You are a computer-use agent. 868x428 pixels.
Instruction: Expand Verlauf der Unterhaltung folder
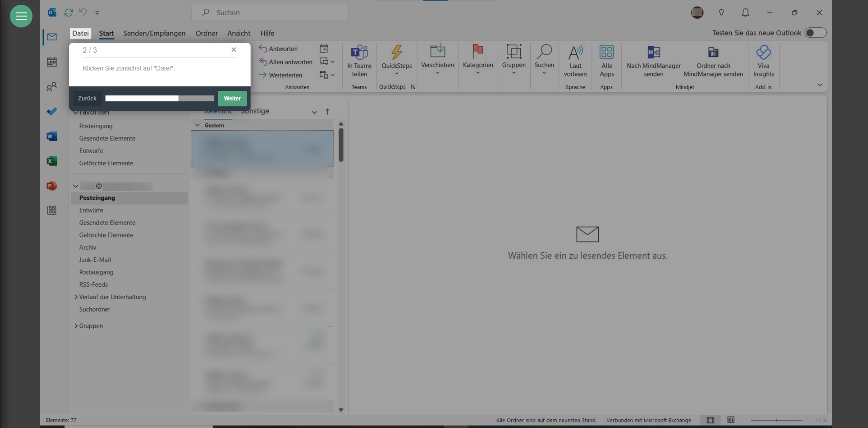click(x=76, y=297)
